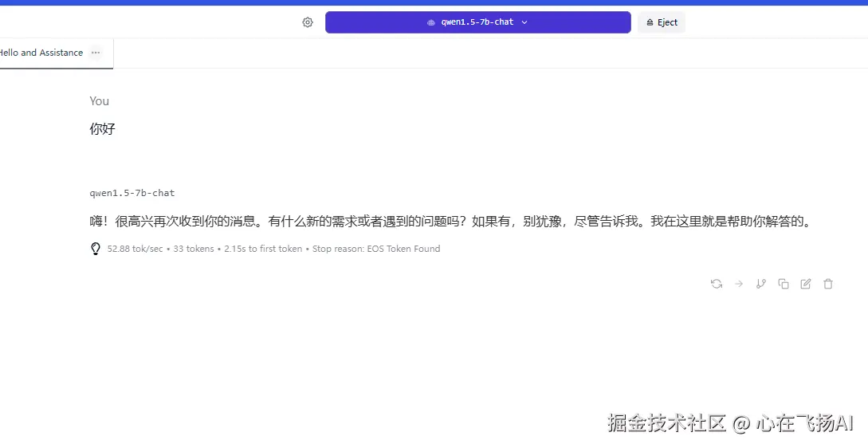Branch the conversation from this message

761,284
